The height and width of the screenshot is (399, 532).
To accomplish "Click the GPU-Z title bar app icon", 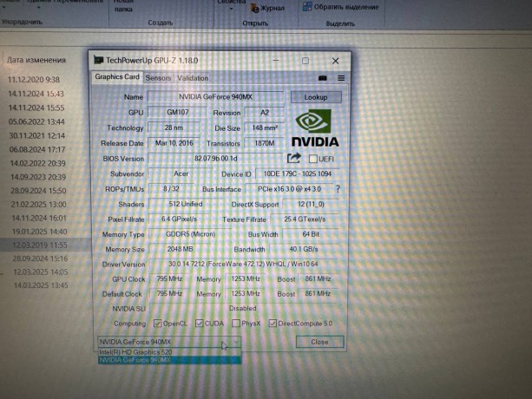I will coord(97,60).
